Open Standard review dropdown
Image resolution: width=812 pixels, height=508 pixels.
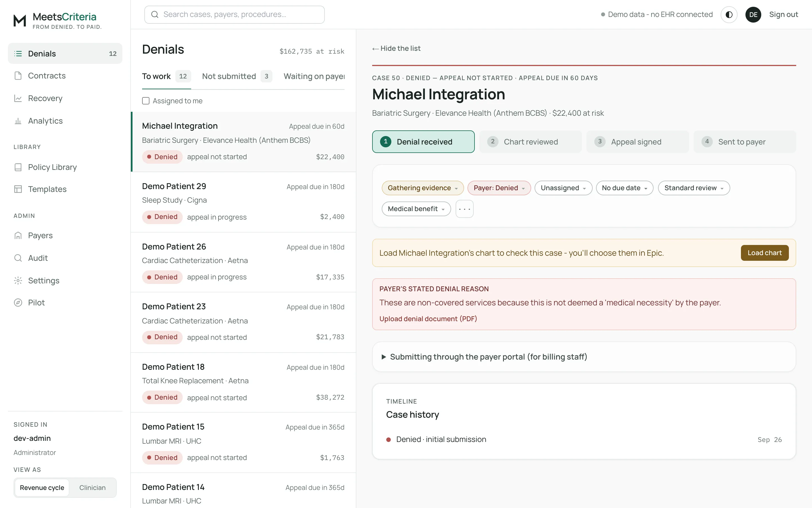tap(694, 188)
